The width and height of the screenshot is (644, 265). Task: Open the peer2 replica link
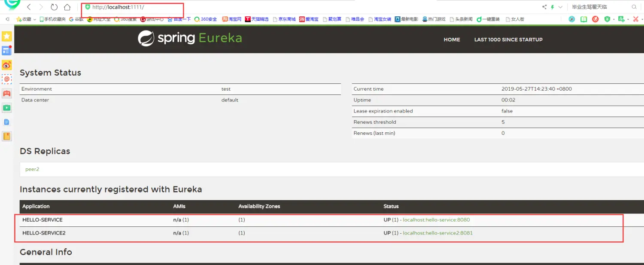coord(32,169)
